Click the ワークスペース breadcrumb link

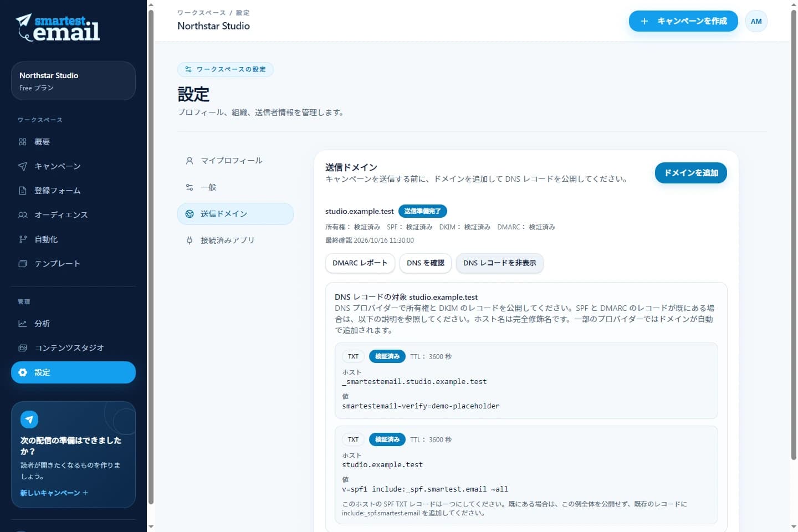201,13
